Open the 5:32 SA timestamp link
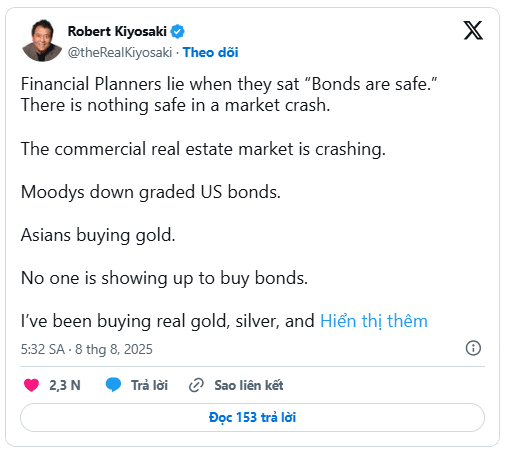The width and height of the screenshot is (509, 453). tap(87, 349)
